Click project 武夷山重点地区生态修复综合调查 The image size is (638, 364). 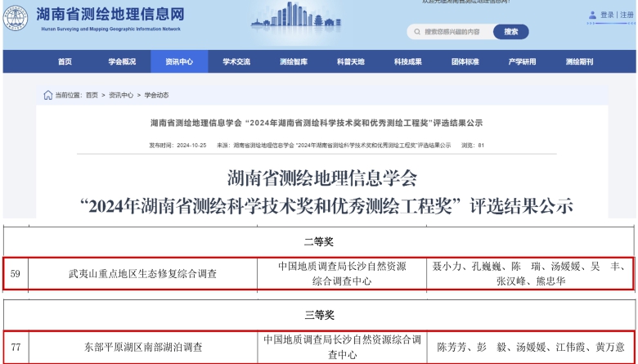pyautogui.click(x=142, y=274)
